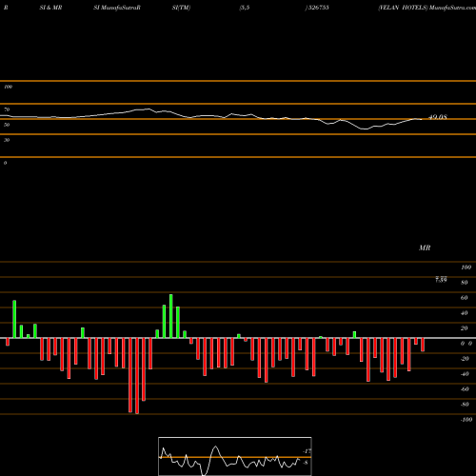Click the MR axis '40' label
476x476 pixels.
[x=465, y=313]
